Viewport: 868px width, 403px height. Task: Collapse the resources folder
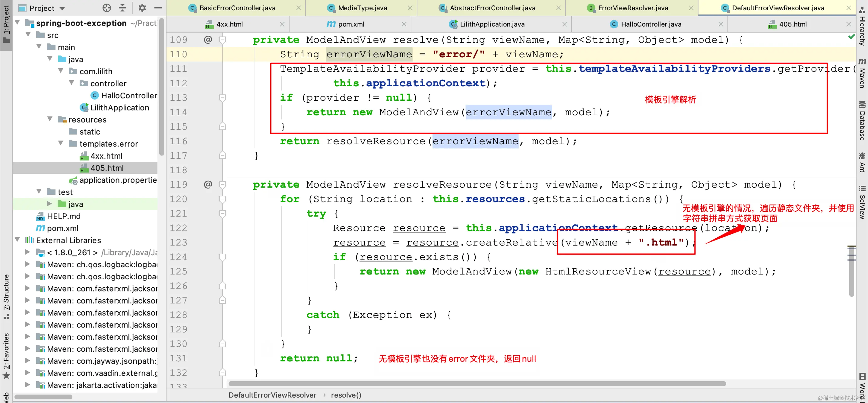pyautogui.click(x=50, y=119)
